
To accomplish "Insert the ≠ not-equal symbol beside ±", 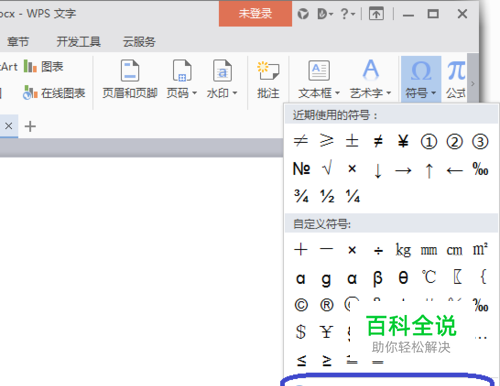I will [x=378, y=142].
